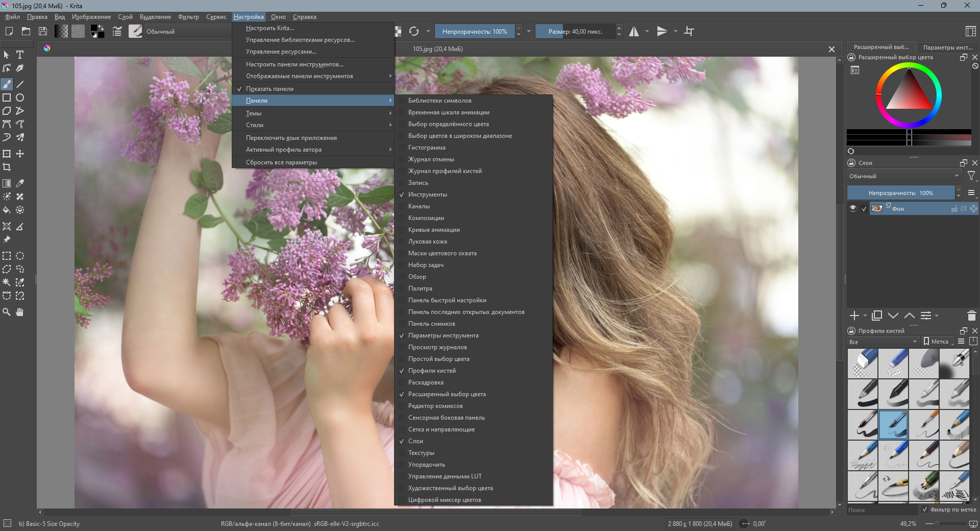
Task: Choose Настроить Krita... menu entry
Action: 269,28
